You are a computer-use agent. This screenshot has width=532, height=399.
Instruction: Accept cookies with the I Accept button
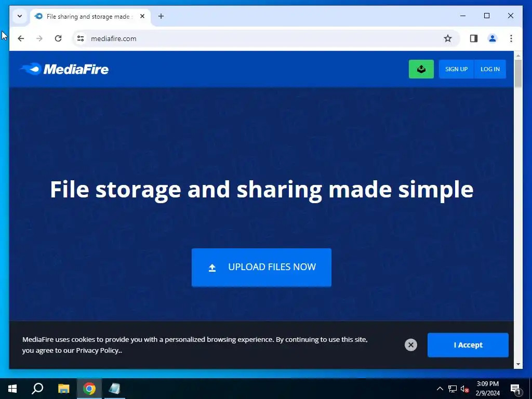(x=468, y=345)
